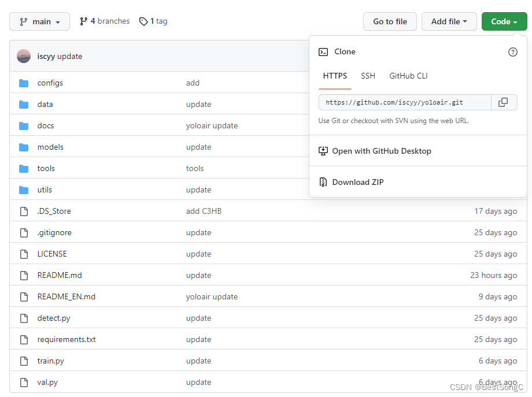Screen dimensions: 532x397
Task: Open the data folder name
Action: pyautogui.click(x=45, y=105)
